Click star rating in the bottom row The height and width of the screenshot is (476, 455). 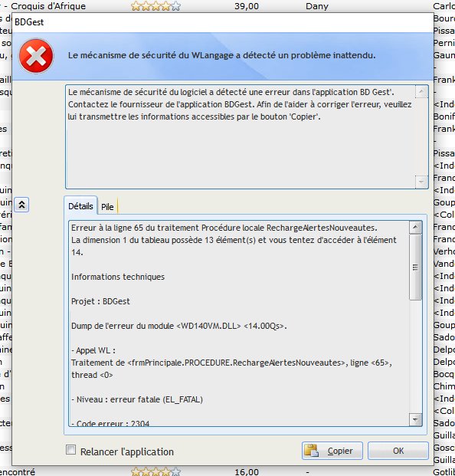156,472
